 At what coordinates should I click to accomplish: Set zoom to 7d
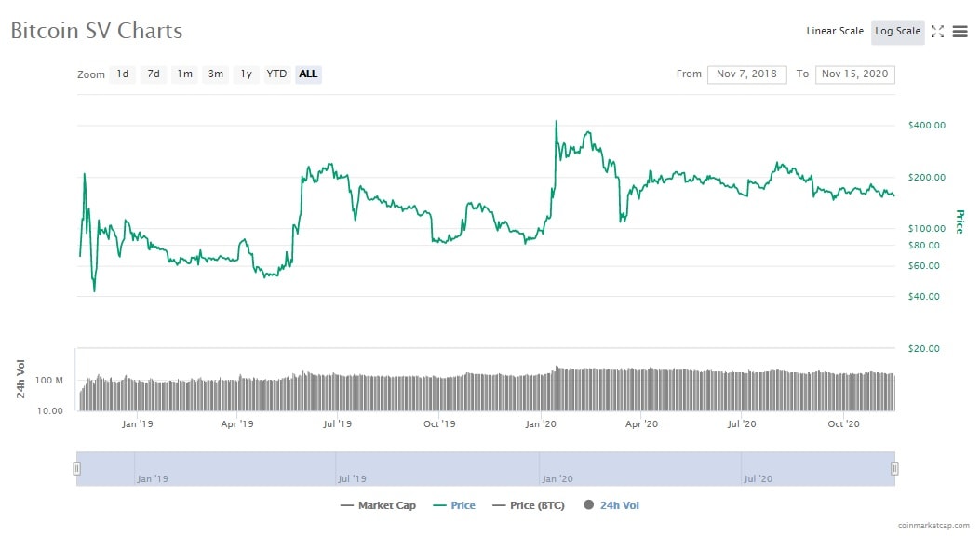(154, 74)
